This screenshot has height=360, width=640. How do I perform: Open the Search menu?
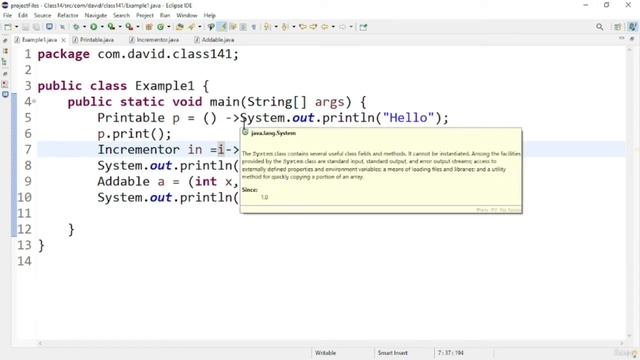[122, 15]
